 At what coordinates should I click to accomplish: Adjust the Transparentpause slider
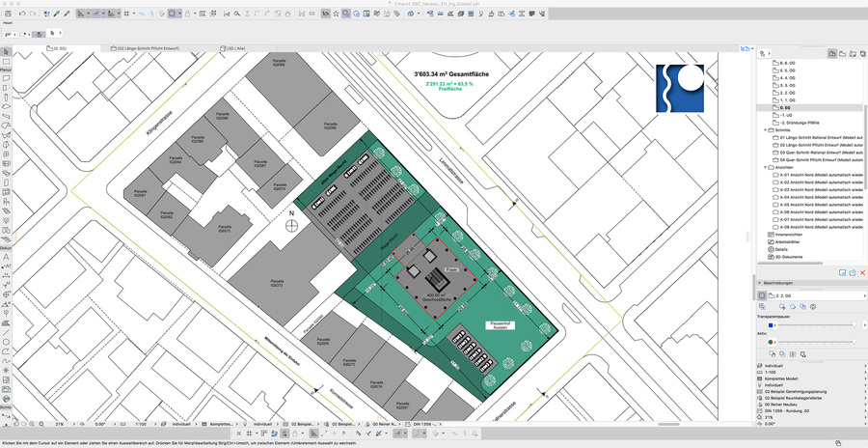point(815,324)
